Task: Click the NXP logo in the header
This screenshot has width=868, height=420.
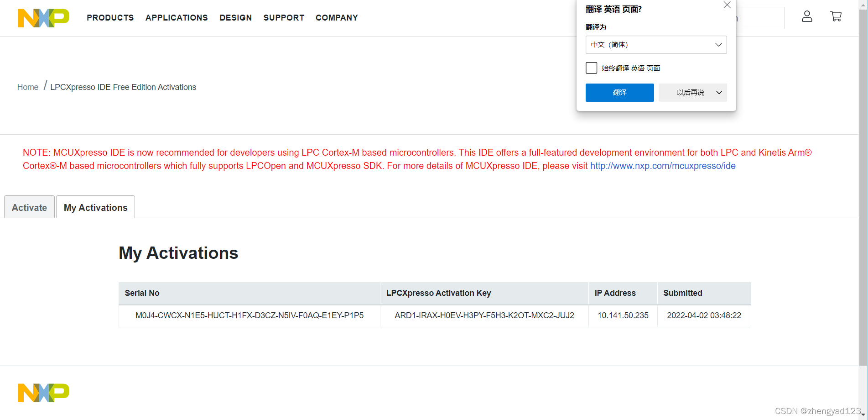Action: pos(43,18)
